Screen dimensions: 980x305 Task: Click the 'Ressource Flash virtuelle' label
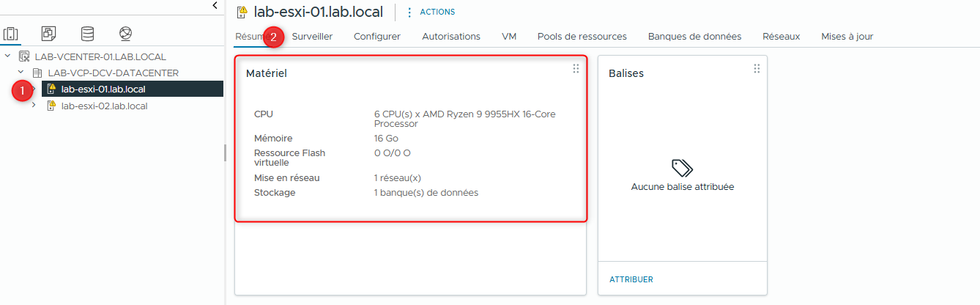click(289, 158)
